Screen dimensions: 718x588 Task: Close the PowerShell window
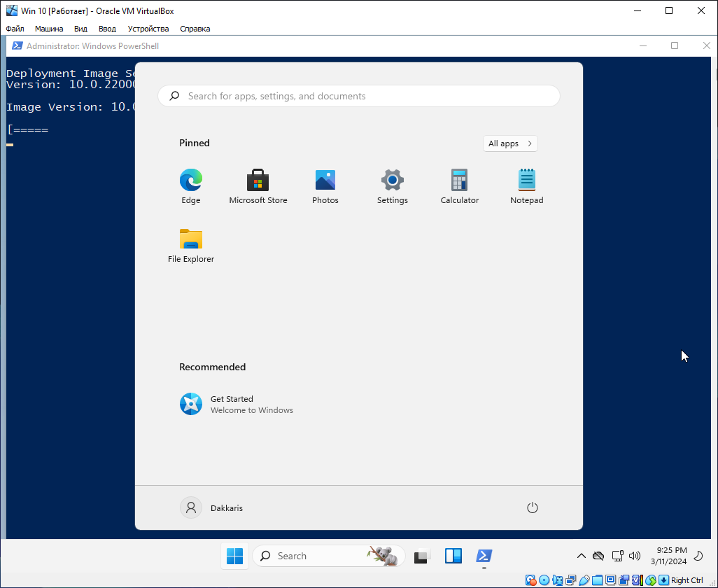[x=706, y=45]
